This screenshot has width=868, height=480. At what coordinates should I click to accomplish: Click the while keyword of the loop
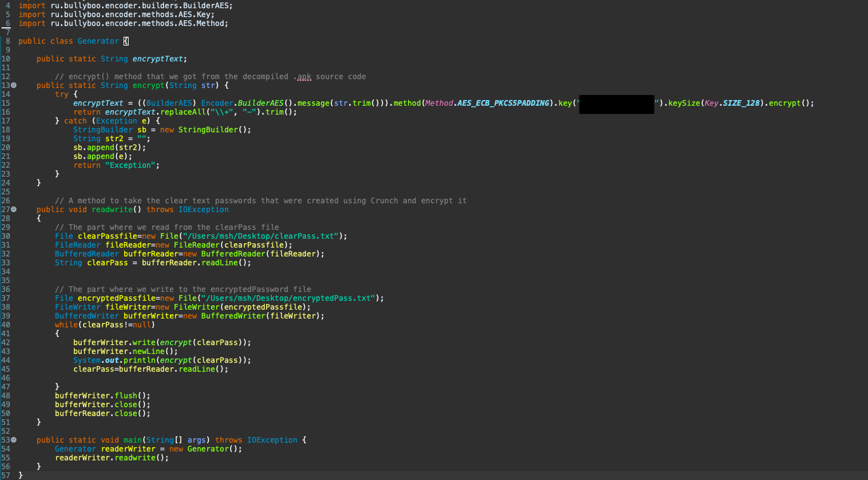66,325
